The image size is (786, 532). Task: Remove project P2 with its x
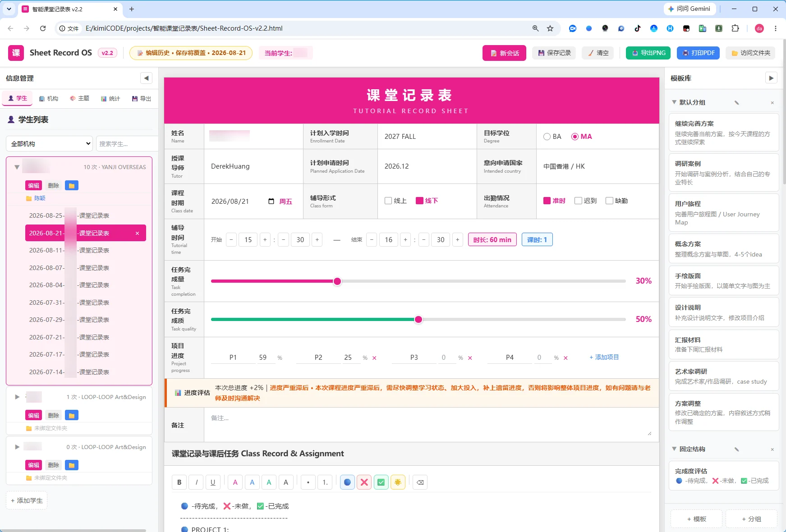coord(374,358)
